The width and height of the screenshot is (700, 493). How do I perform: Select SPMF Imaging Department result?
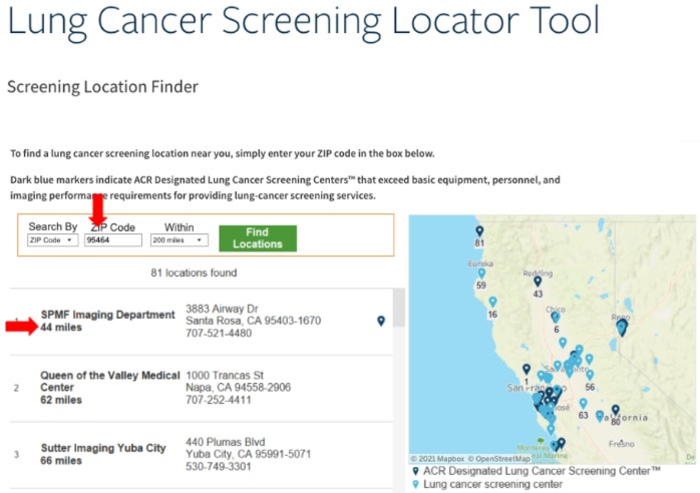pyautogui.click(x=107, y=314)
